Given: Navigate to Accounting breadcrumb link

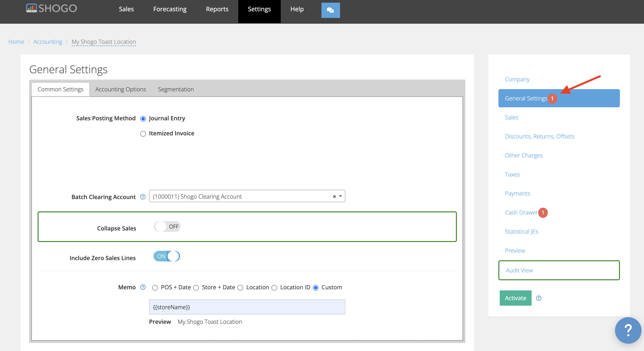Looking at the screenshot, I should pos(48,42).
